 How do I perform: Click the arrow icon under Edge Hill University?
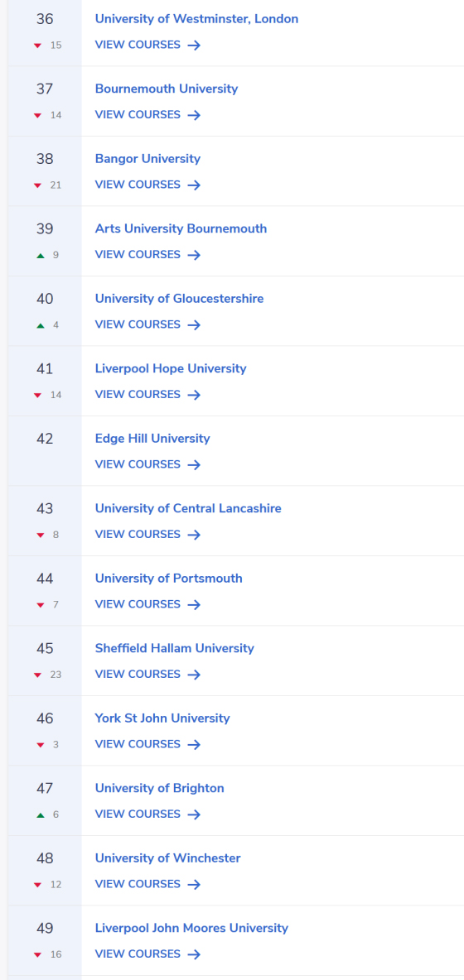tap(194, 465)
